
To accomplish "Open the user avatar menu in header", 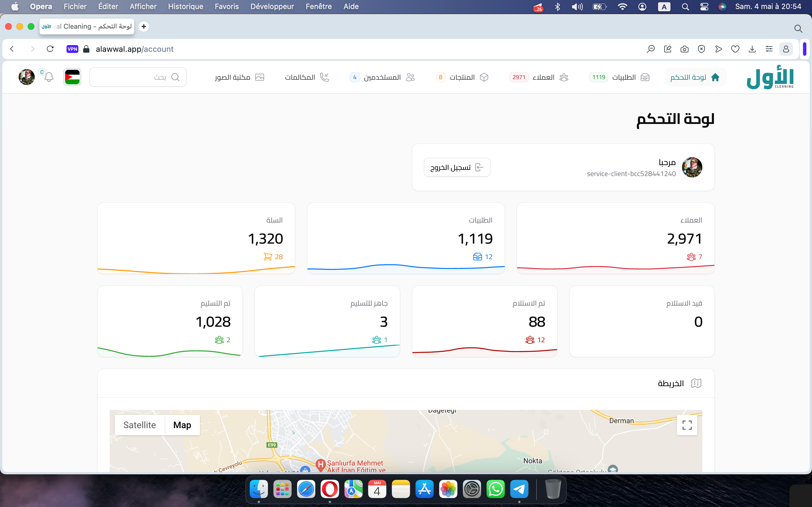I will point(27,77).
